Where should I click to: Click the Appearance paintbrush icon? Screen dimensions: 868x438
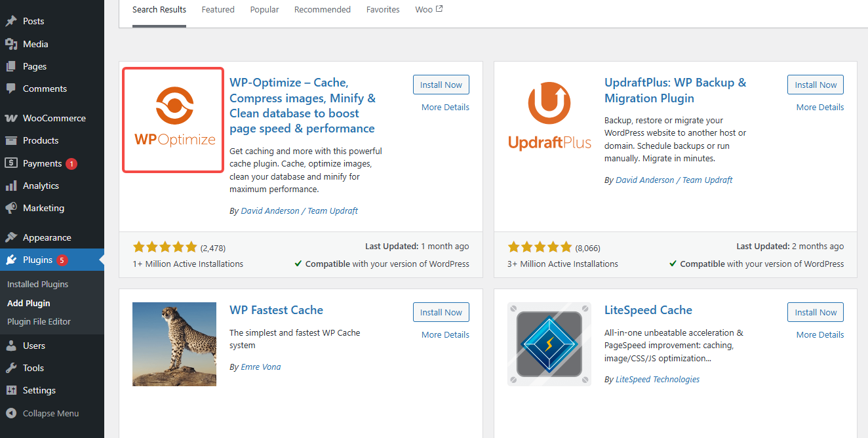click(x=11, y=237)
